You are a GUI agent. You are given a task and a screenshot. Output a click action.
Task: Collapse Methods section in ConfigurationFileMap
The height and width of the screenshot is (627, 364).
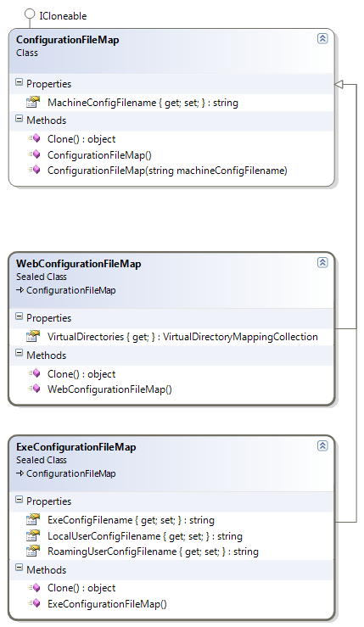(x=19, y=119)
